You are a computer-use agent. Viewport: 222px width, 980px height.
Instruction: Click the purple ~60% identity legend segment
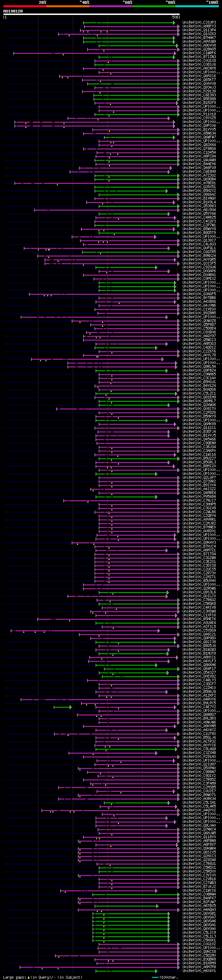111,6
